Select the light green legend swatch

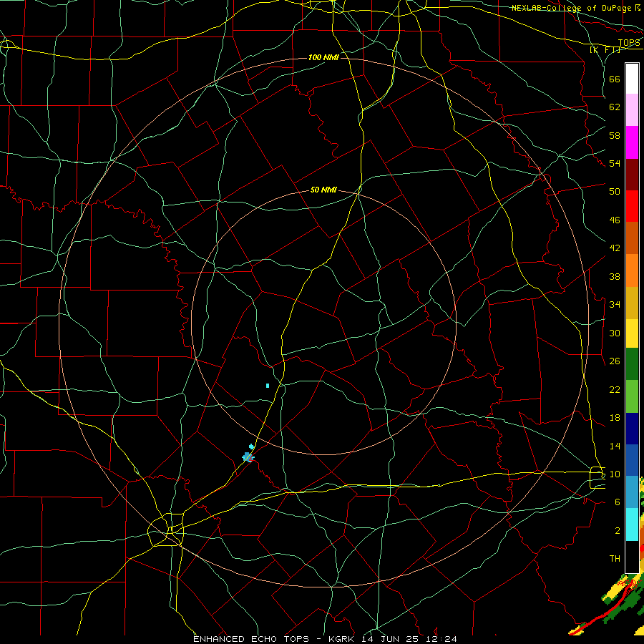coord(632,396)
